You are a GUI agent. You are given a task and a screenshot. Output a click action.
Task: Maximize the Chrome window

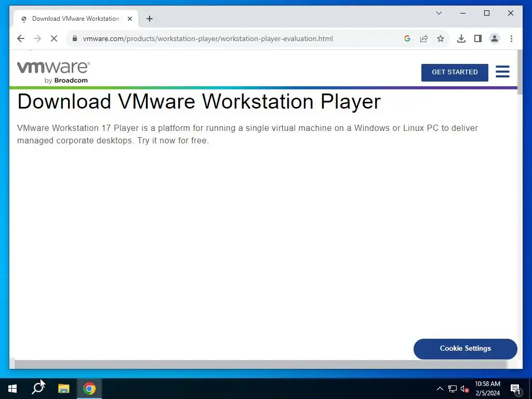click(x=486, y=13)
